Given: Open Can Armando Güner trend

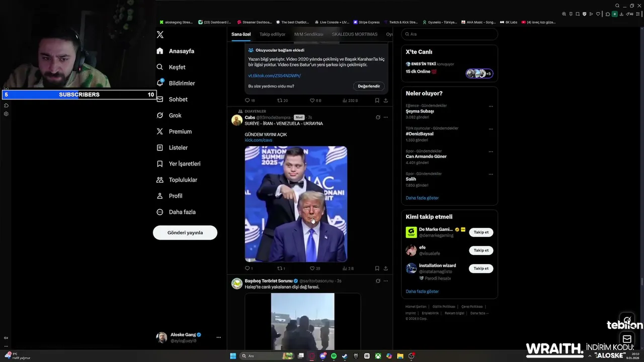Looking at the screenshot, I should coord(426,156).
